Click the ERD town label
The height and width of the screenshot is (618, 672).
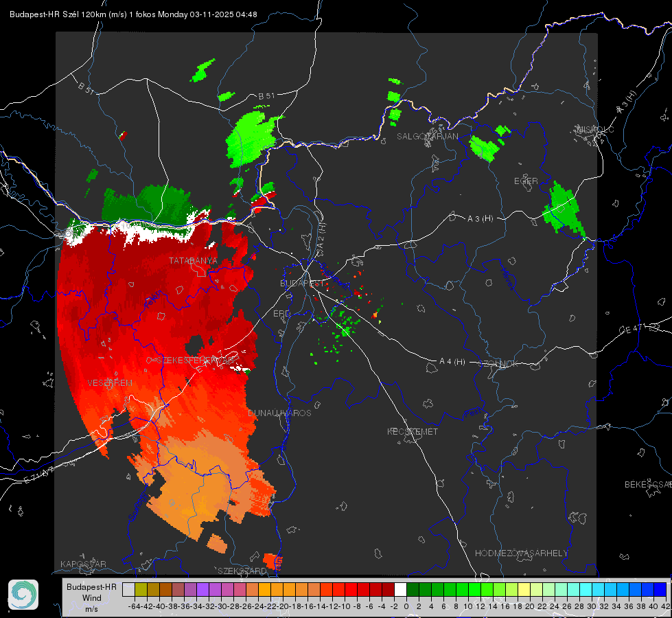(x=281, y=314)
